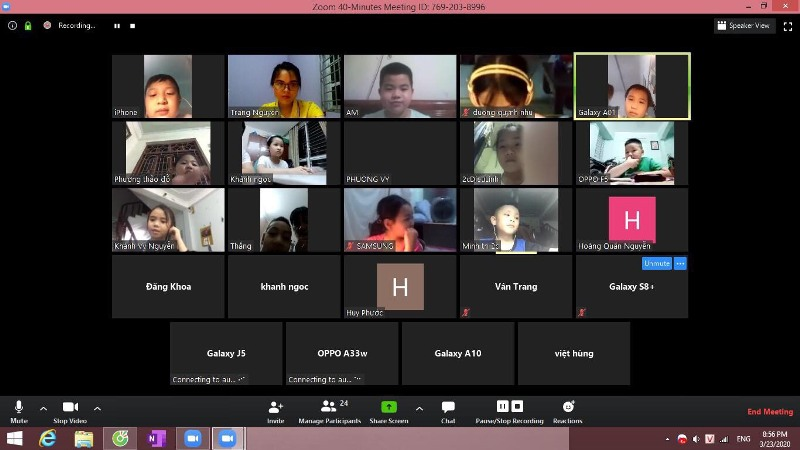This screenshot has width=800, height=450.
Task: Unmute the Galaxy S8+ participant
Action: pyautogui.click(x=656, y=264)
